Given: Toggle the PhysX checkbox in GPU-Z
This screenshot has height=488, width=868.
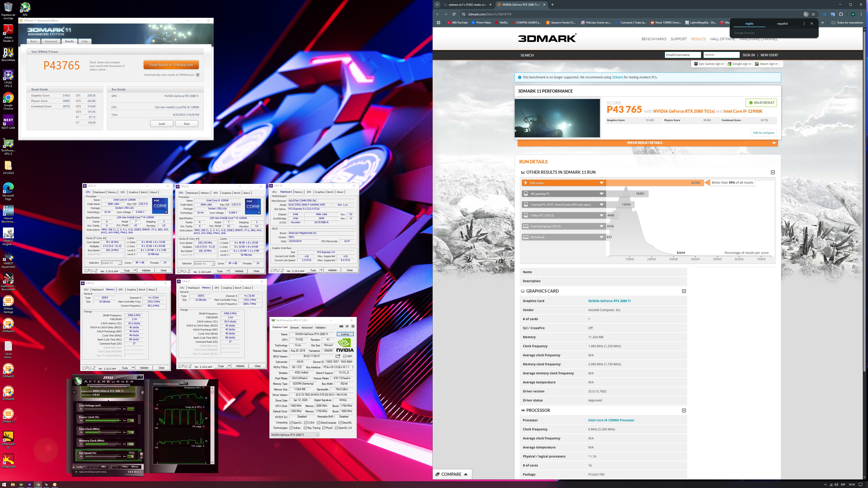Looking at the screenshot, I should point(323,428).
